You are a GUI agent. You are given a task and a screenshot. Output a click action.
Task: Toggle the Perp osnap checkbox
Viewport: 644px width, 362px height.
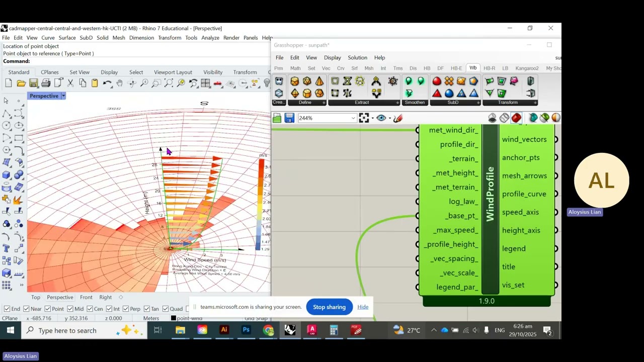126,309
